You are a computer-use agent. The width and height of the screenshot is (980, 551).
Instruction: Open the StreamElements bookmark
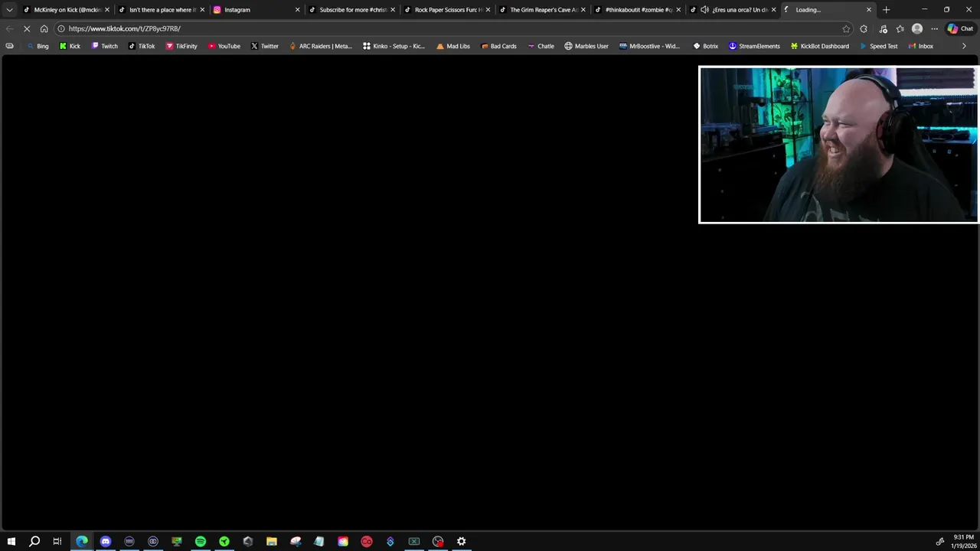[754, 46]
